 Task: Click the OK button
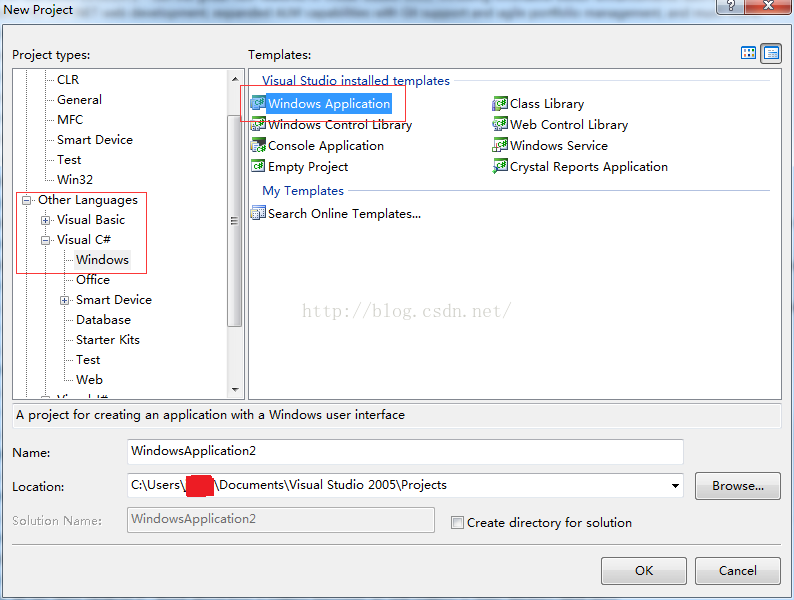pyautogui.click(x=644, y=571)
